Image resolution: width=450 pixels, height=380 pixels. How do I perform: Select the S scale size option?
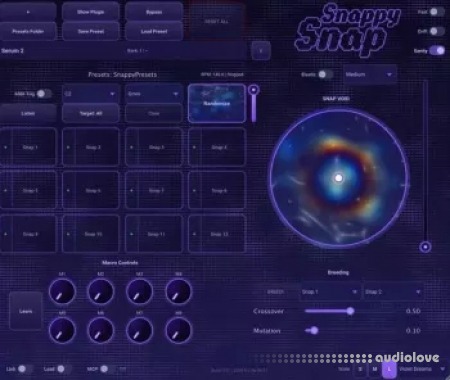[360, 369]
